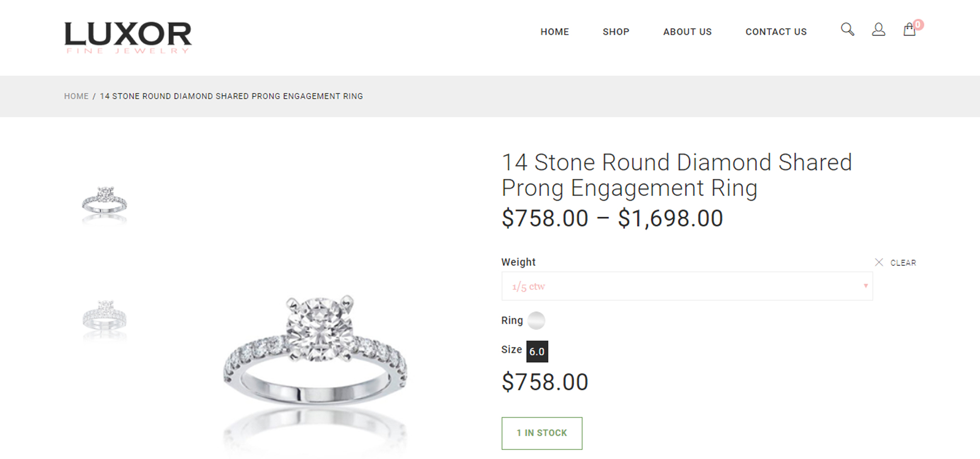Open the user account icon

coord(878,30)
